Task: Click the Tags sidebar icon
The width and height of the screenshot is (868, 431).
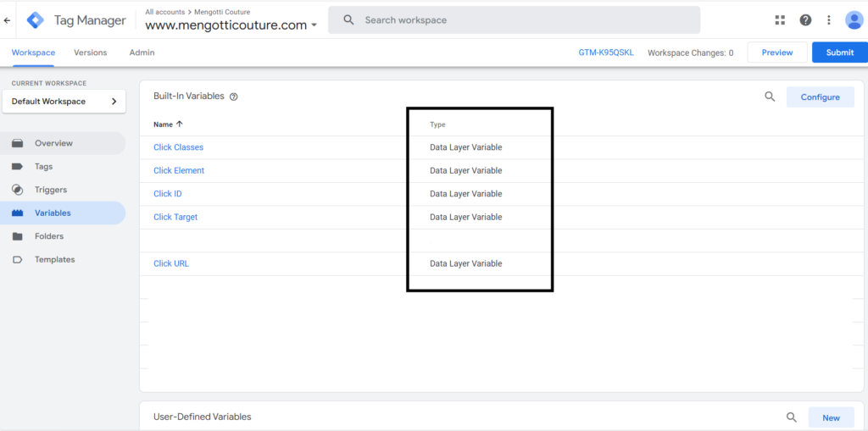Action: (17, 167)
